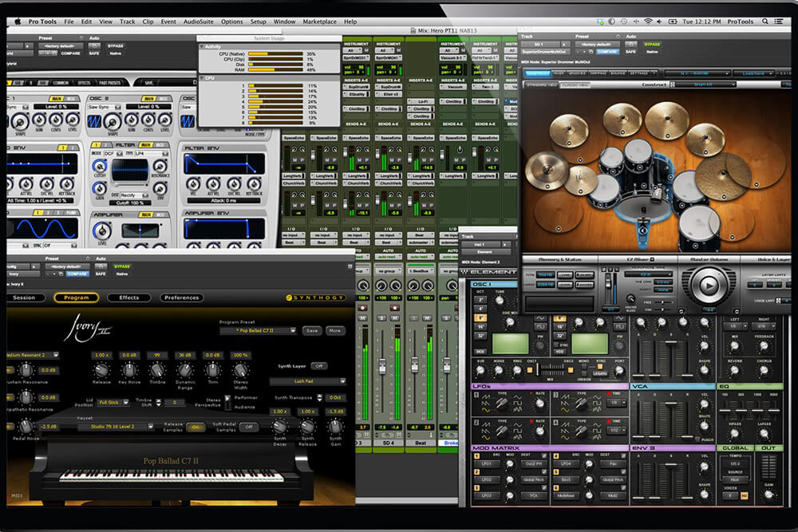Click the Filter Resonance knob
The width and height of the screenshot is (798, 532).
160,166
